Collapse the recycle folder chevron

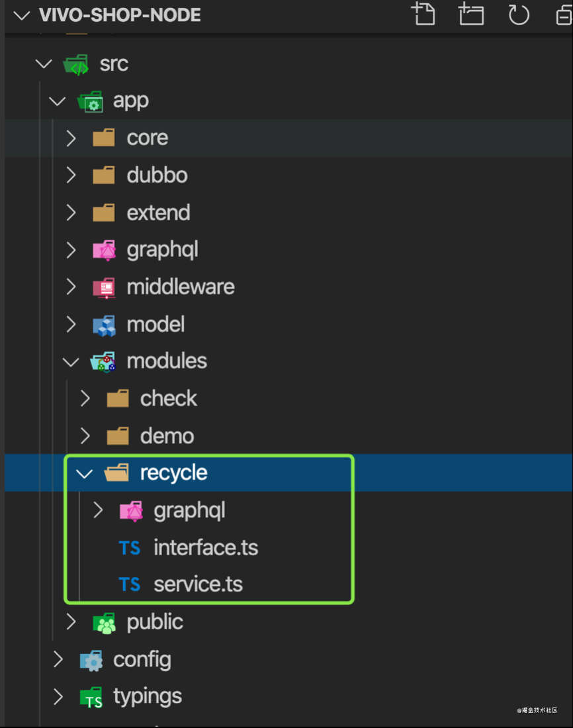coord(84,474)
